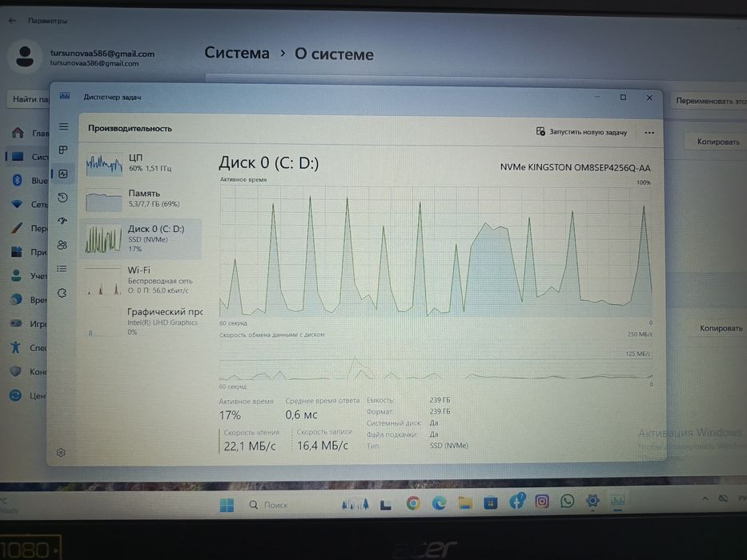The height and width of the screenshot is (560, 747).
Task: Open the Services page icon in sidebar
Action: coord(62,293)
